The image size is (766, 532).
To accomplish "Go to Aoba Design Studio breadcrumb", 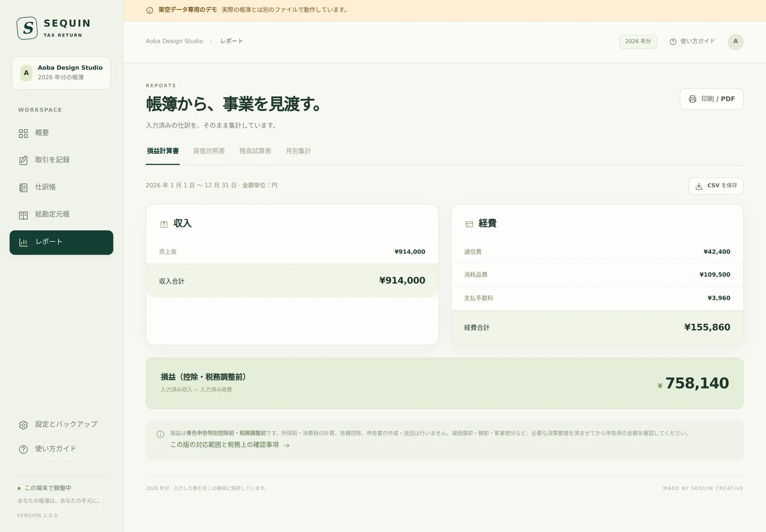I will (x=174, y=41).
